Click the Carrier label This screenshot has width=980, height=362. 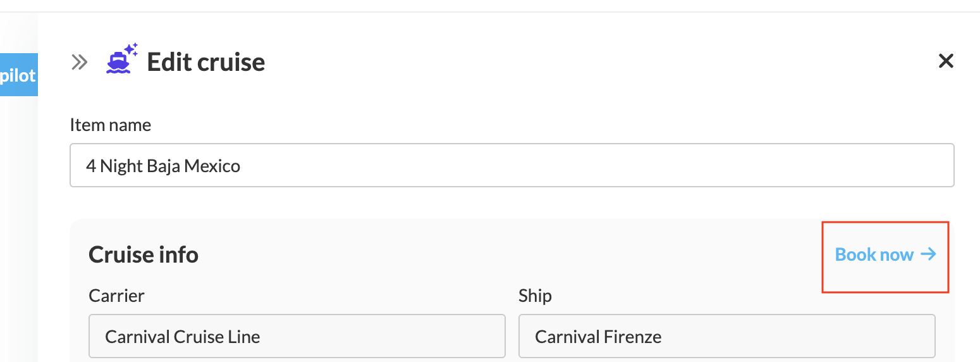[x=117, y=296]
